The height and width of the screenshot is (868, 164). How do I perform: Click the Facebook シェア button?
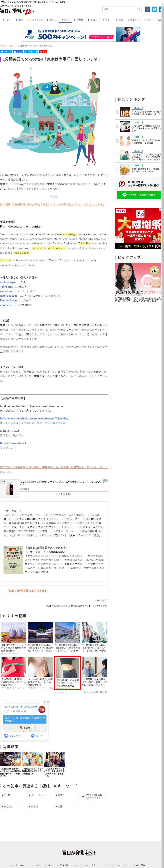click(18, 52)
